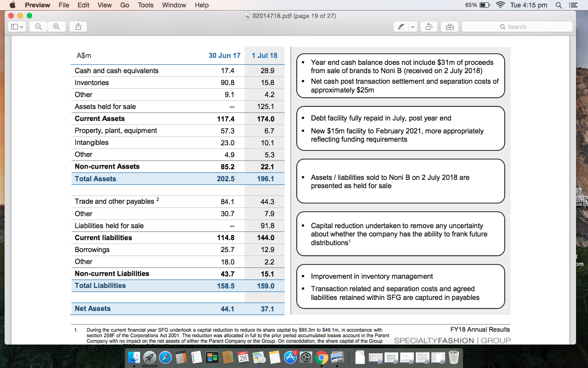Screen dimensions: 588x368
Task: Open the File menu
Action: coord(64,5)
